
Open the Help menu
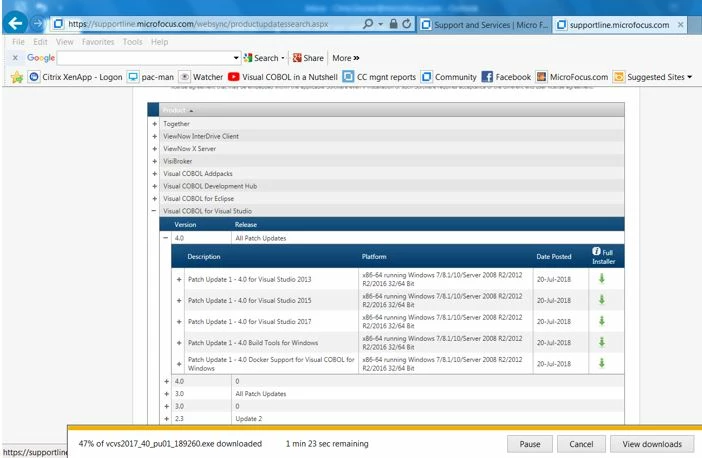[159, 42]
